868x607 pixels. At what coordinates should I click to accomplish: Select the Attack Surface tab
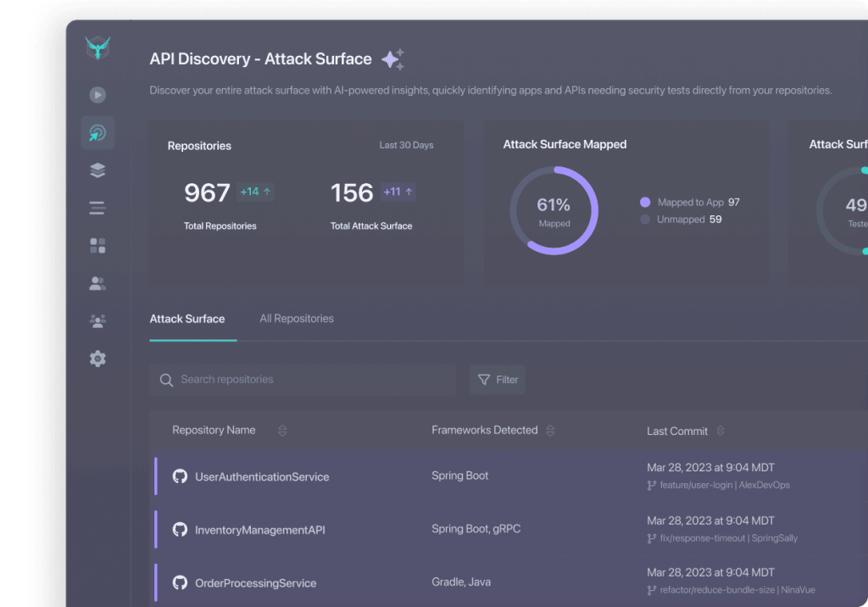(x=187, y=319)
